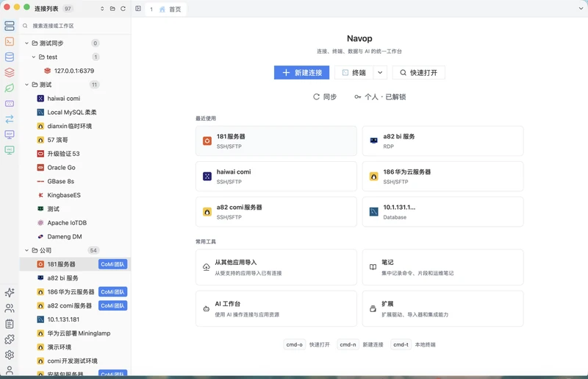Click CoMi 团队 badge on 186华为云服务器 row

coord(112,292)
